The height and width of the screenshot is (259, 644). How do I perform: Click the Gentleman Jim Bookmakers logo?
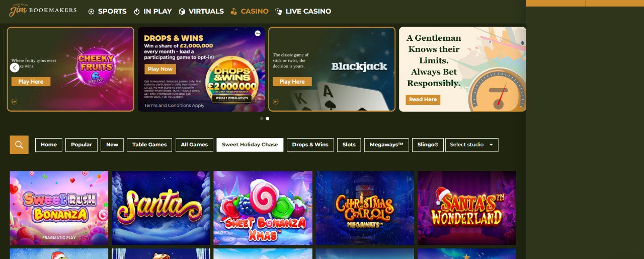(x=43, y=10)
